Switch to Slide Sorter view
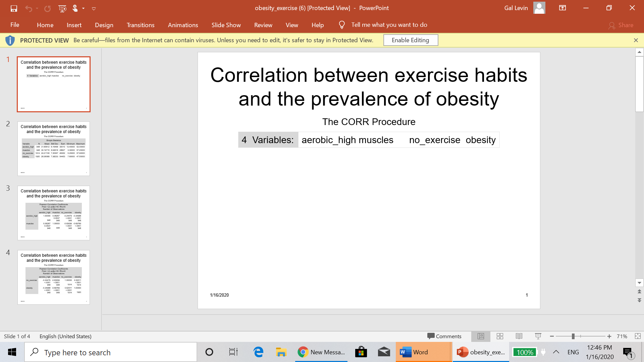 tap(500, 336)
